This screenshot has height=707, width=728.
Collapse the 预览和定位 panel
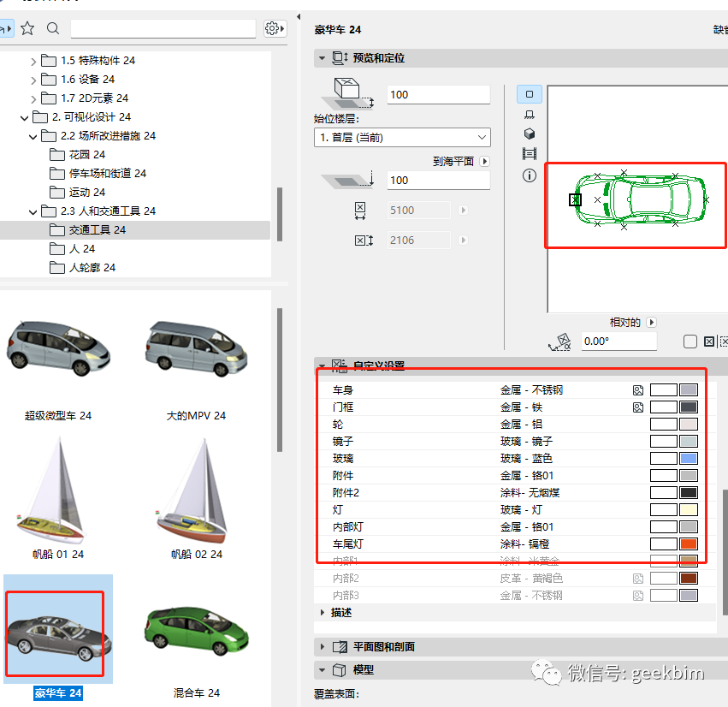point(322,58)
